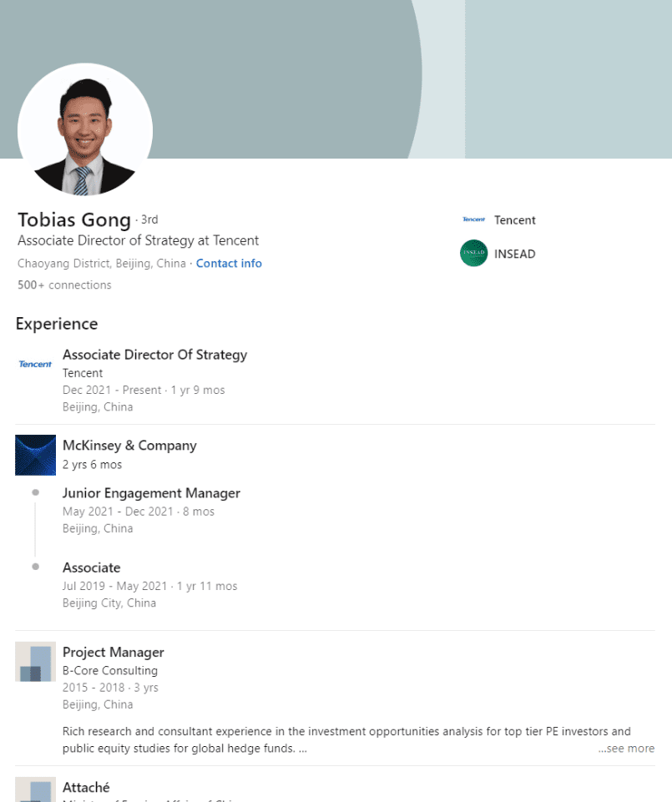Open Tencent text link next to top logo

pyautogui.click(x=514, y=220)
